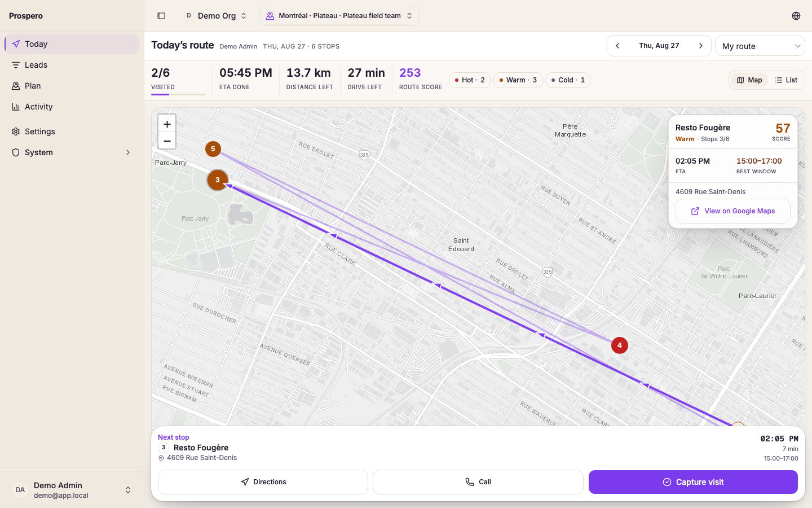
Task: Open the Today page
Action: 72,44
